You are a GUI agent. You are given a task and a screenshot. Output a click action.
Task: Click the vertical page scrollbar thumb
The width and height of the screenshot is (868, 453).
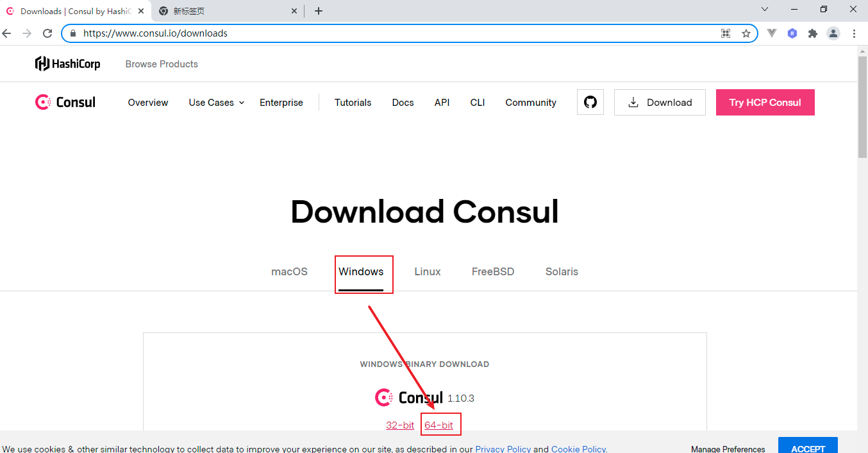(x=863, y=107)
